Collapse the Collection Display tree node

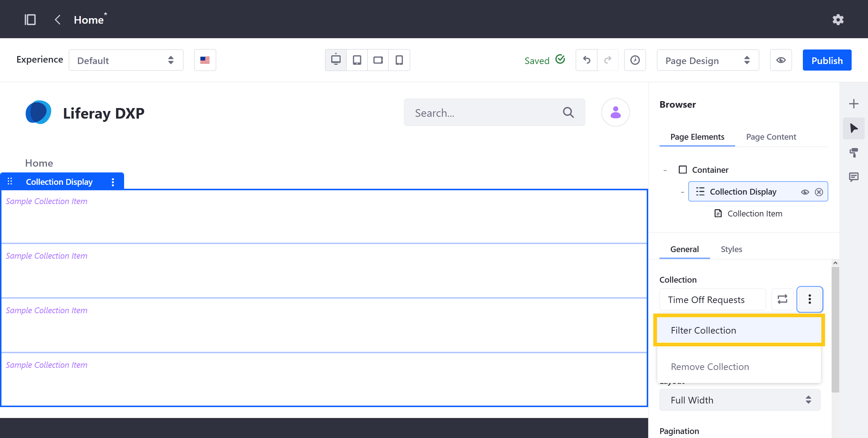[682, 192]
